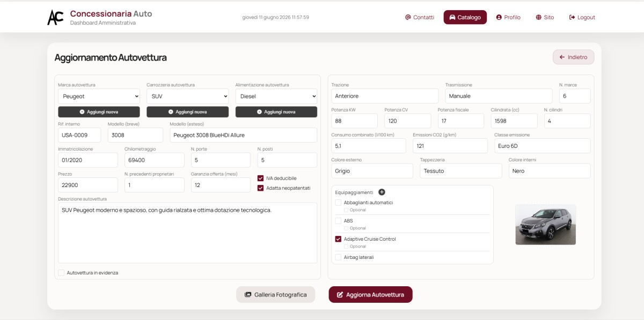Click the N. porte field
Image resolution: width=644 pixels, height=320 pixels.
[x=221, y=160]
